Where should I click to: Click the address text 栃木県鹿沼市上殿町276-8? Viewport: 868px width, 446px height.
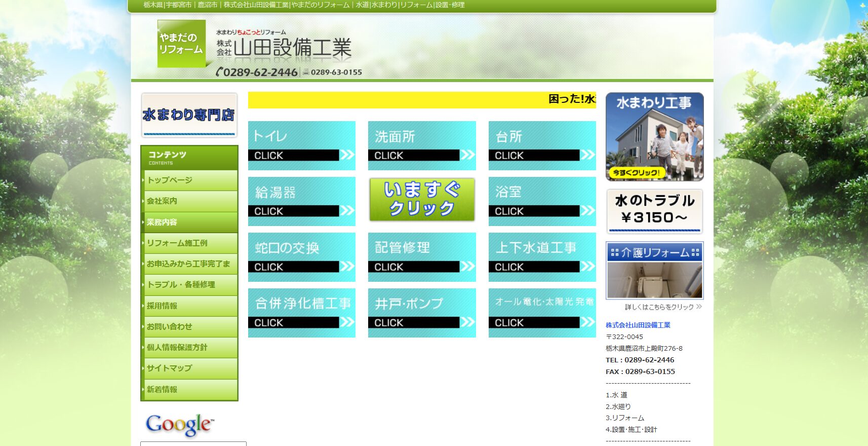tap(644, 349)
